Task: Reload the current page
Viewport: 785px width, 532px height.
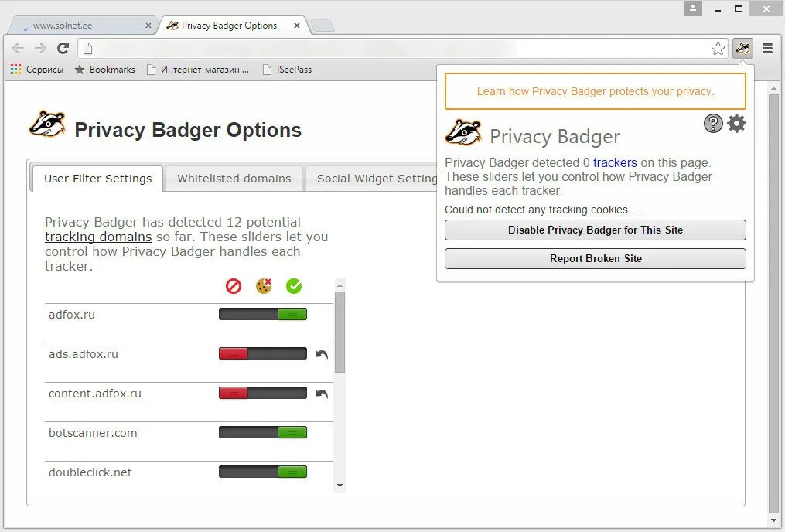Action: (x=63, y=48)
